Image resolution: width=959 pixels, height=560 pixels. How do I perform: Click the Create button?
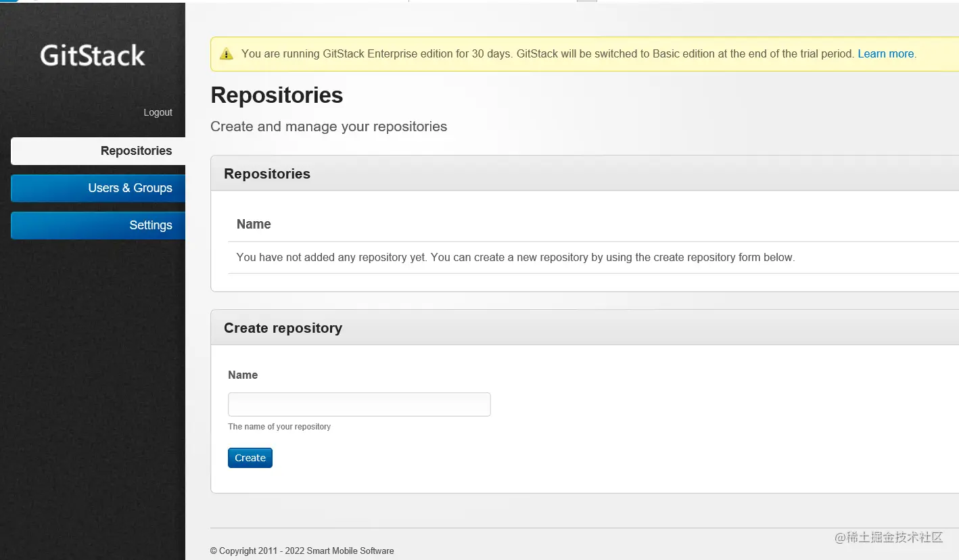pos(250,458)
